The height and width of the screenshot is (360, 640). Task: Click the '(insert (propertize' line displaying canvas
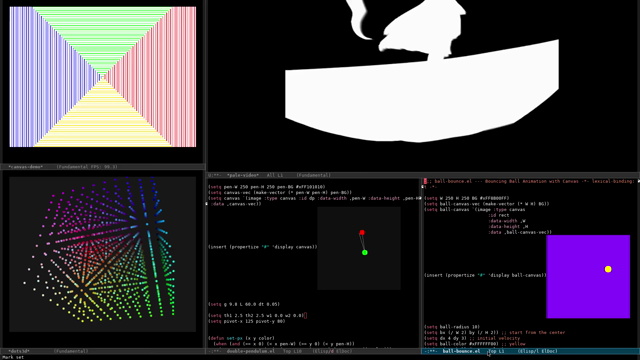(x=263, y=247)
